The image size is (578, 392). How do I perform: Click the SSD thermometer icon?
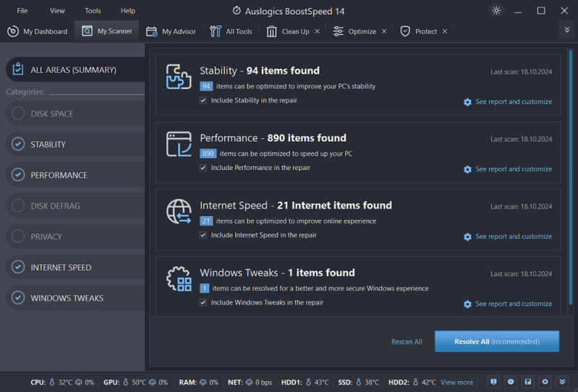click(359, 383)
